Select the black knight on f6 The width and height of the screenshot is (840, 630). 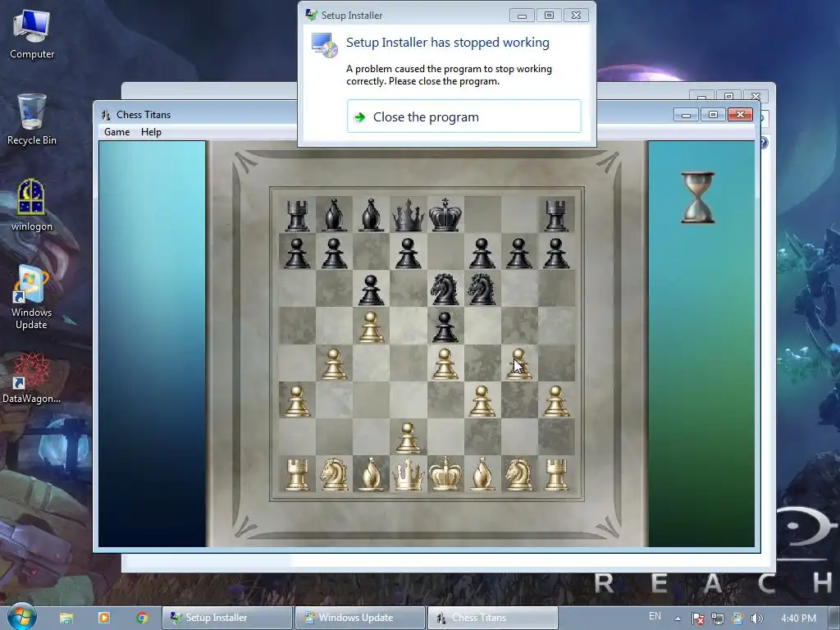(482, 289)
